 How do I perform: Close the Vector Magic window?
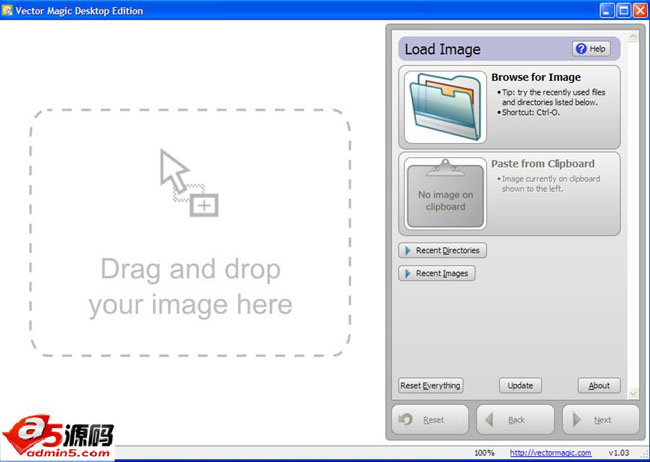click(640, 11)
